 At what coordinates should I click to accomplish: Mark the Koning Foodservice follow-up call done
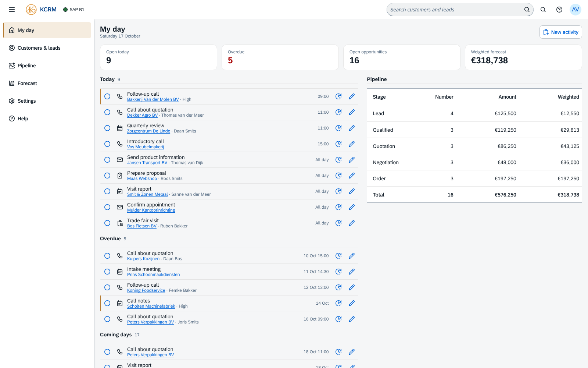(x=107, y=287)
